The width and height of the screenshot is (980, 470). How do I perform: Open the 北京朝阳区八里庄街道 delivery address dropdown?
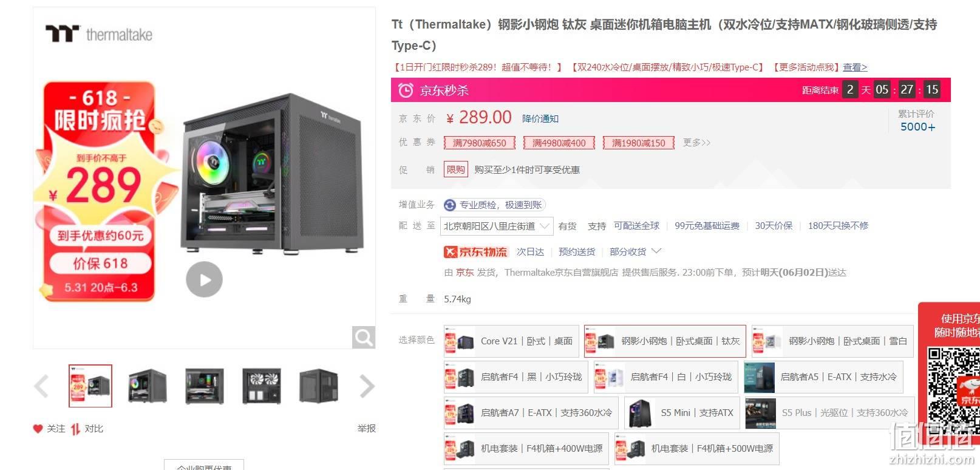[497, 226]
